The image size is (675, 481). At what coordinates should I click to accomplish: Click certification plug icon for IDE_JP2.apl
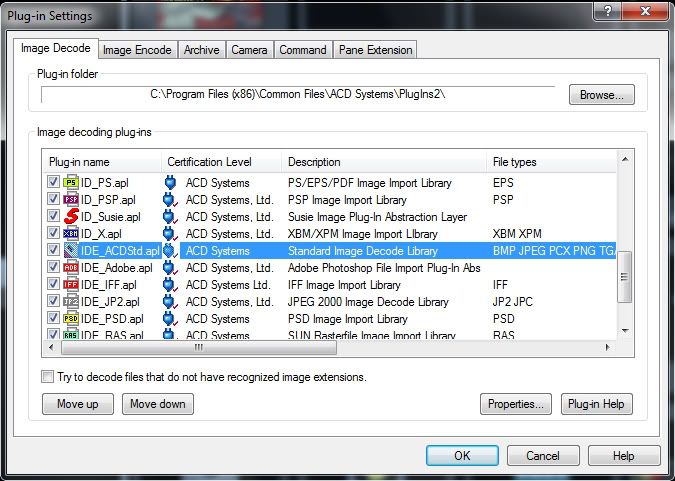click(x=170, y=302)
